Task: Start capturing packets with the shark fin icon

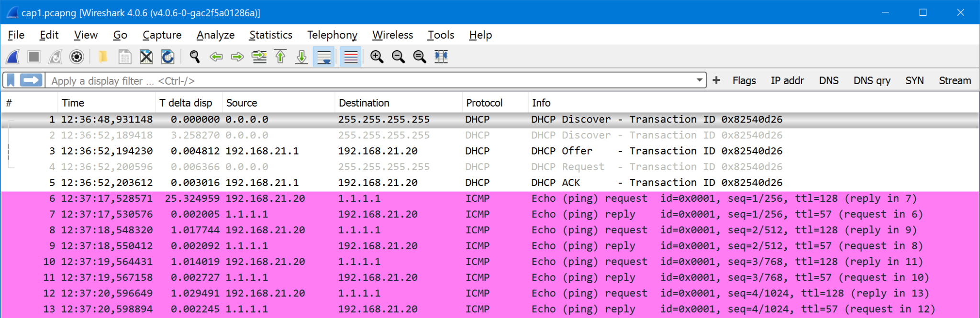Action: pyautogui.click(x=13, y=57)
